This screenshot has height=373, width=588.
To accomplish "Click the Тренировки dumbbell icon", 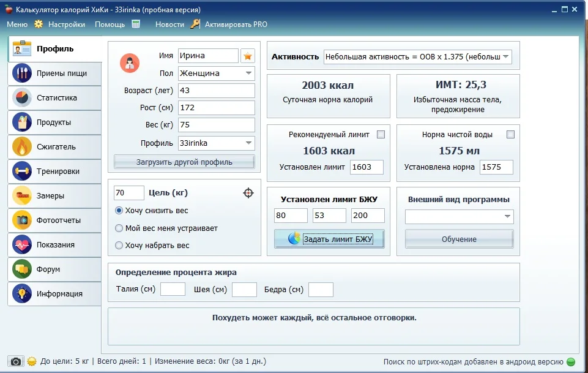I will [22, 171].
